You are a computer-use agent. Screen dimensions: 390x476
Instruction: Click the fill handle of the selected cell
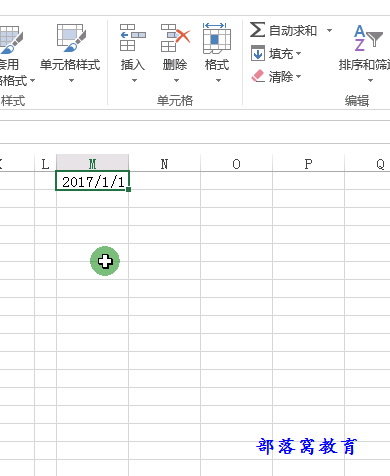click(x=129, y=189)
